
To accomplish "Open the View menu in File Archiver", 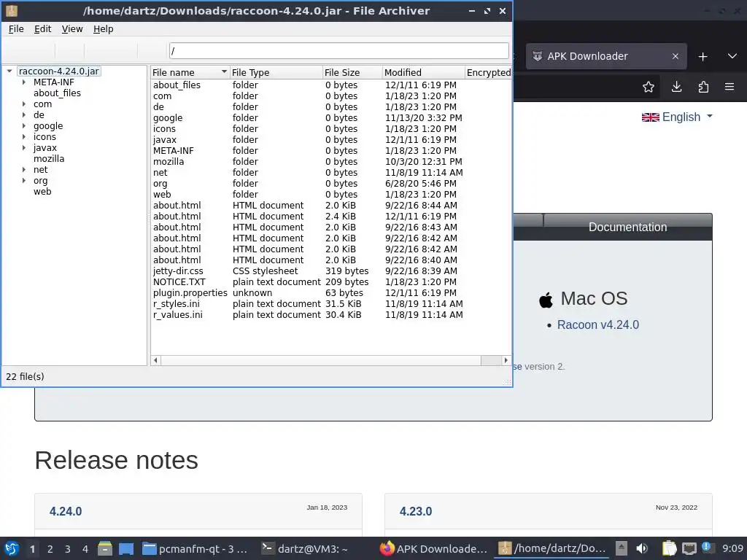I will 72,29.
